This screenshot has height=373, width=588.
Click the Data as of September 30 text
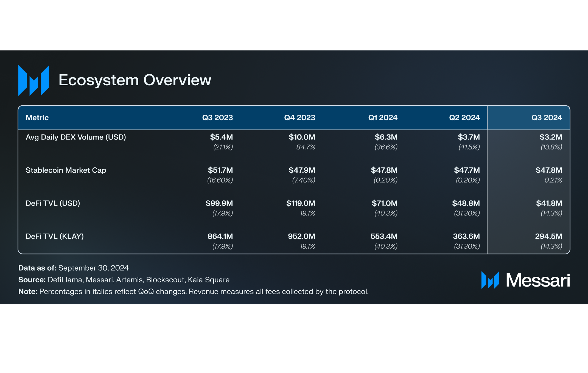point(74,268)
